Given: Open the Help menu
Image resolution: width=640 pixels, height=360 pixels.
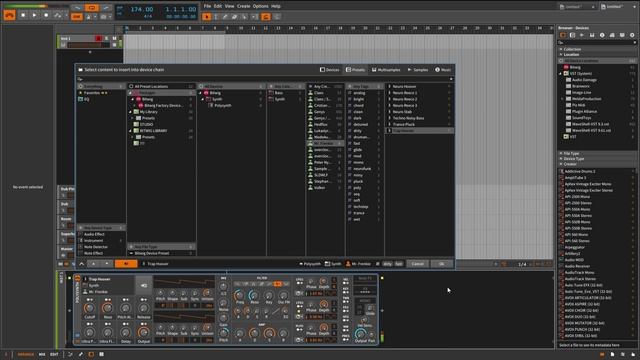Looking at the screenshot, I should (x=276, y=6).
